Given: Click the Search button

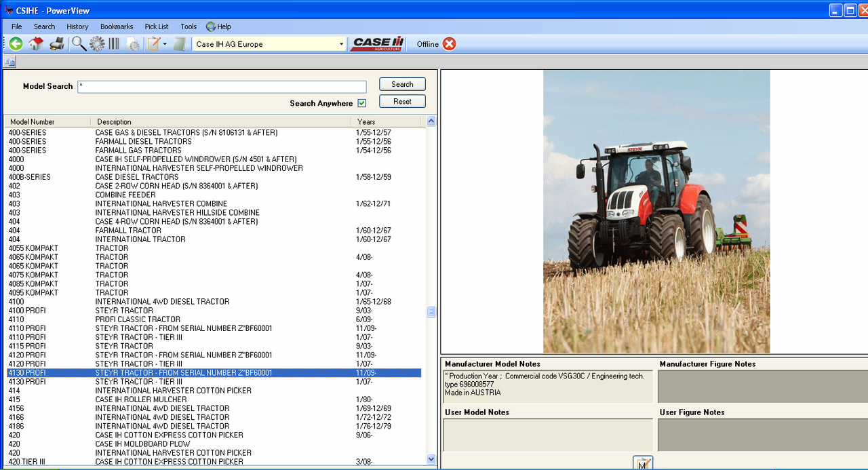Looking at the screenshot, I should pyautogui.click(x=402, y=84).
